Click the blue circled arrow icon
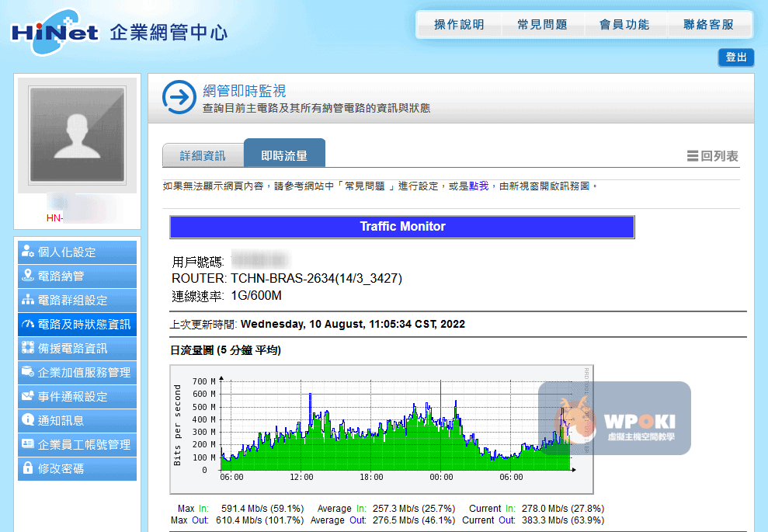 (x=179, y=97)
